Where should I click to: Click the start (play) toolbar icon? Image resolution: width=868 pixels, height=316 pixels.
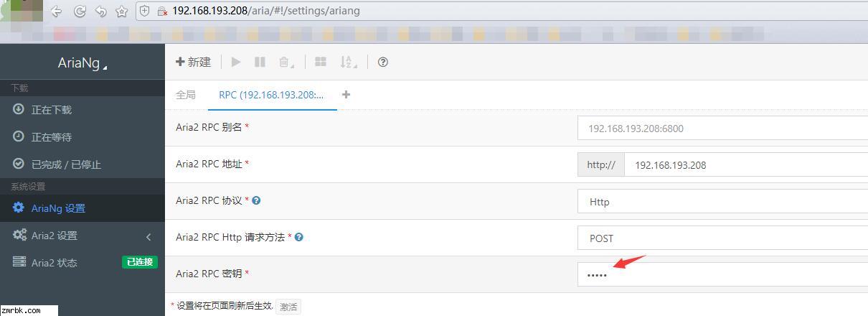[236, 62]
